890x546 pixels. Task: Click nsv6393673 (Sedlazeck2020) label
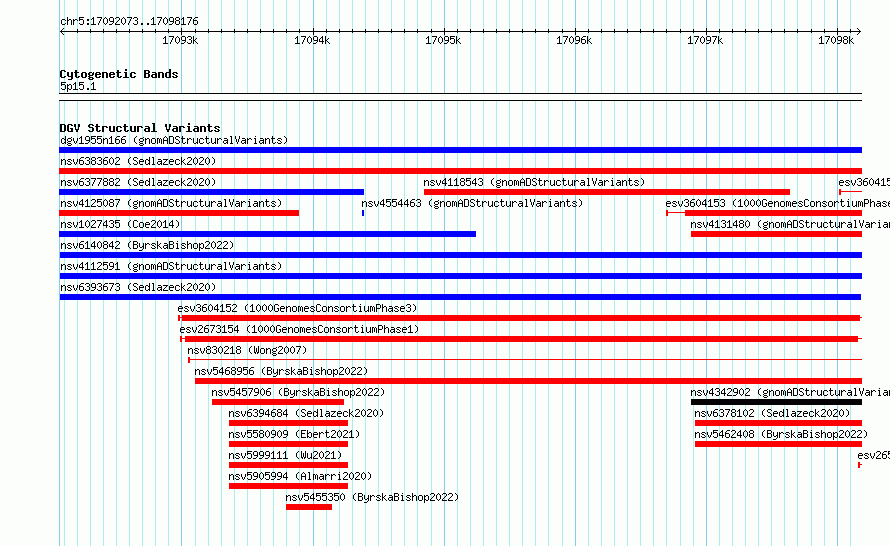point(138,287)
